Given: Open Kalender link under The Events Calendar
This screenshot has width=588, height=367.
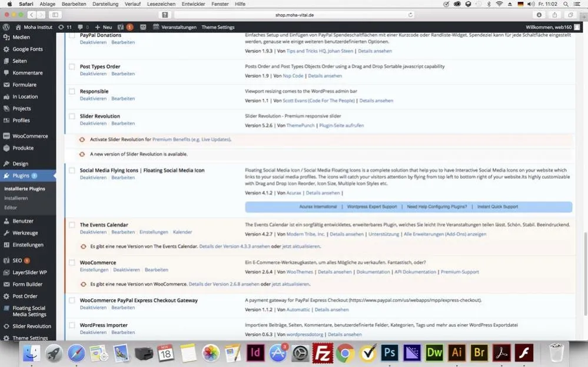Looking at the screenshot, I should coord(182,232).
